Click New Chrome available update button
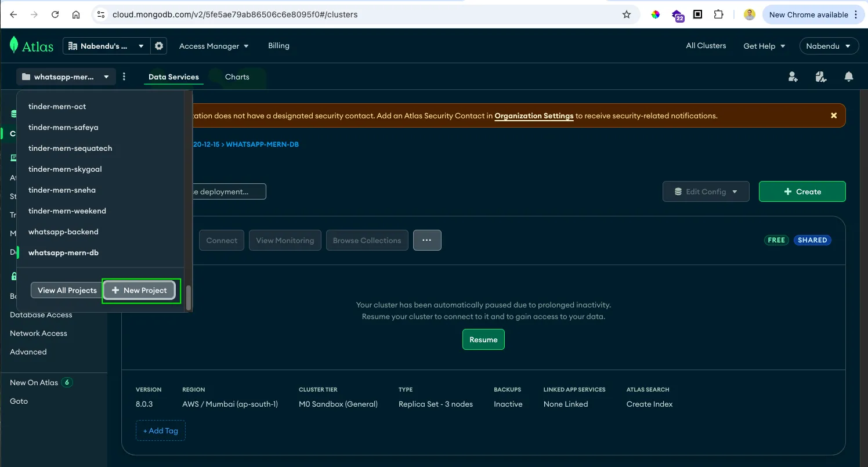 pos(813,15)
